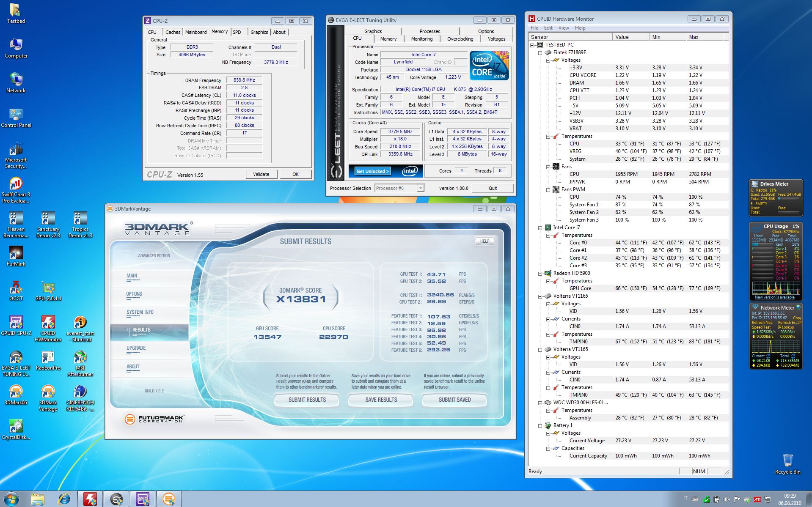Launch the RadeonPro desktop shortcut

click(x=48, y=360)
